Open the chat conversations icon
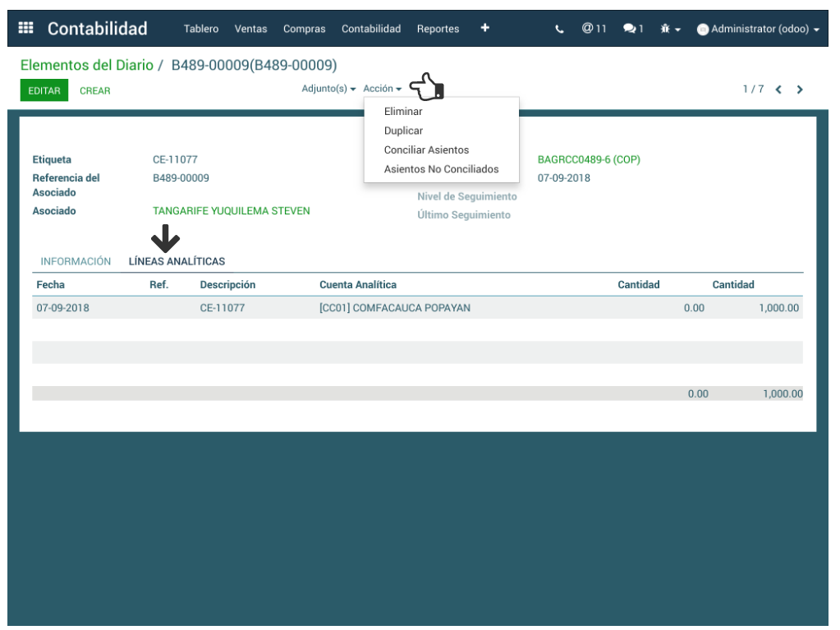This screenshot has height=630, width=840. 632,29
